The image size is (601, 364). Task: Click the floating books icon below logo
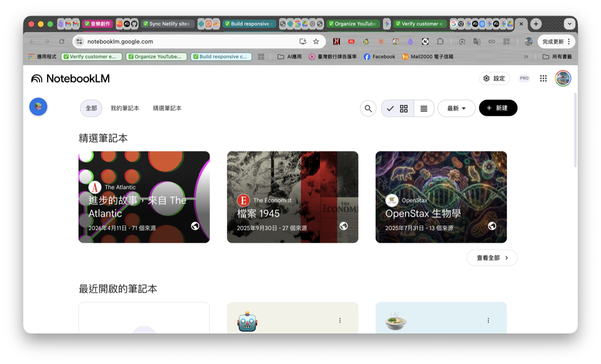[x=39, y=106]
